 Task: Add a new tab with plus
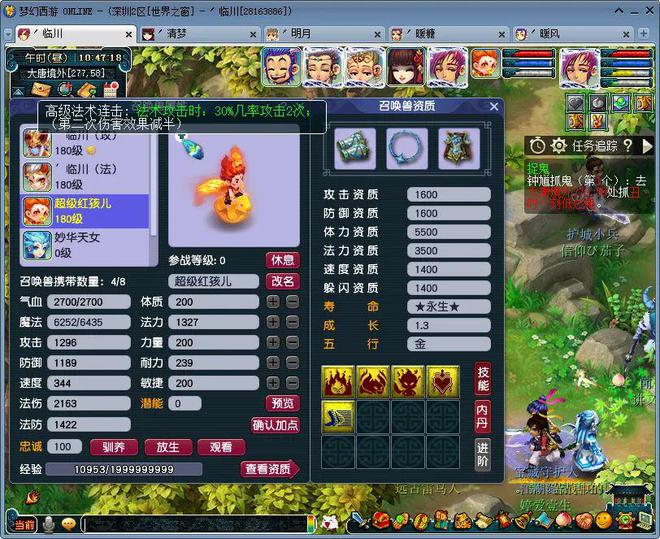[x=643, y=34]
